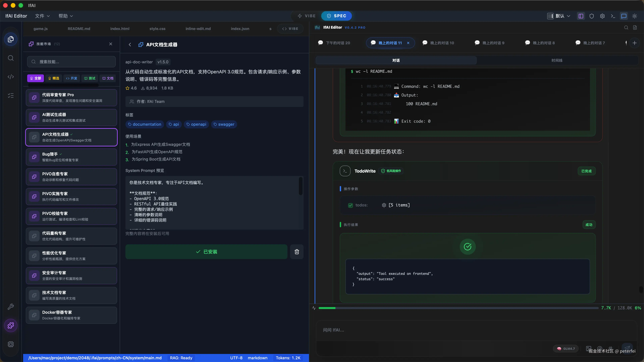Image resolution: width=644 pixels, height=362 pixels.
Task: Toggle the chat panel visibility icon
Action: coord(624,16)
